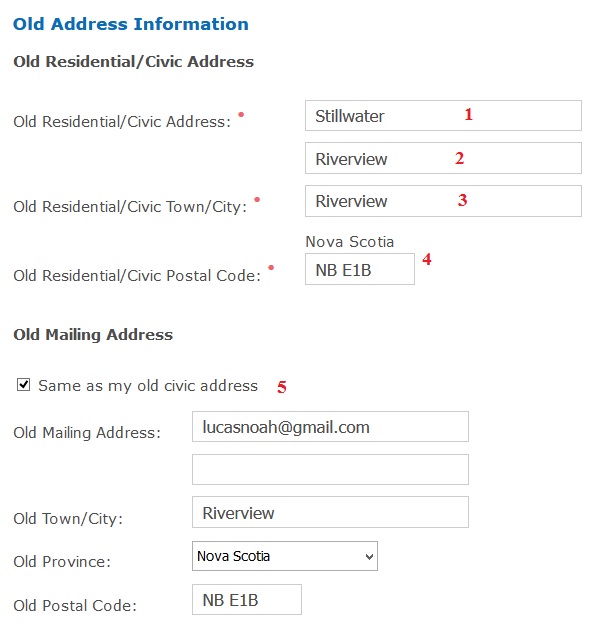Click the Old Residential/Civic Postal Code input
Screen dimensions: 611x632
click(x=359, y=269)
